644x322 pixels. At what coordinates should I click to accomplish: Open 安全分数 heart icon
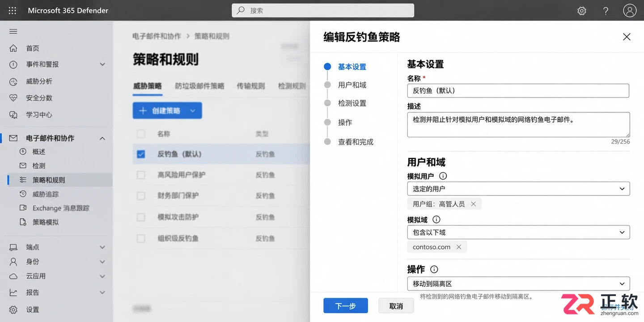click(13, 98)
